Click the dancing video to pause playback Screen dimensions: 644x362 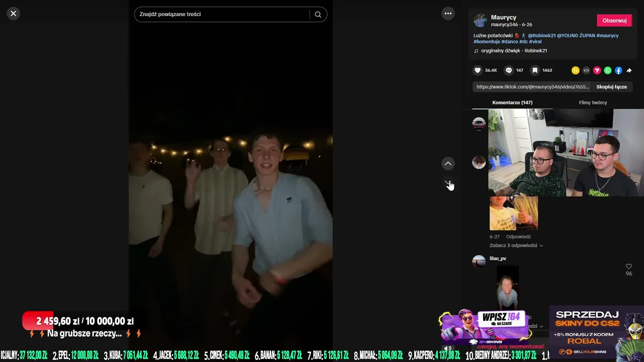point(230,181)
